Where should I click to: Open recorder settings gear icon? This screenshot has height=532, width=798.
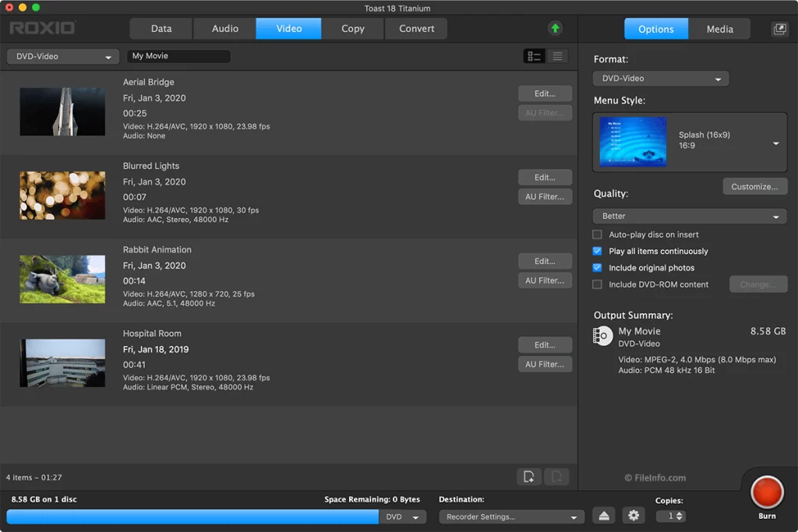tap(634, 516)
